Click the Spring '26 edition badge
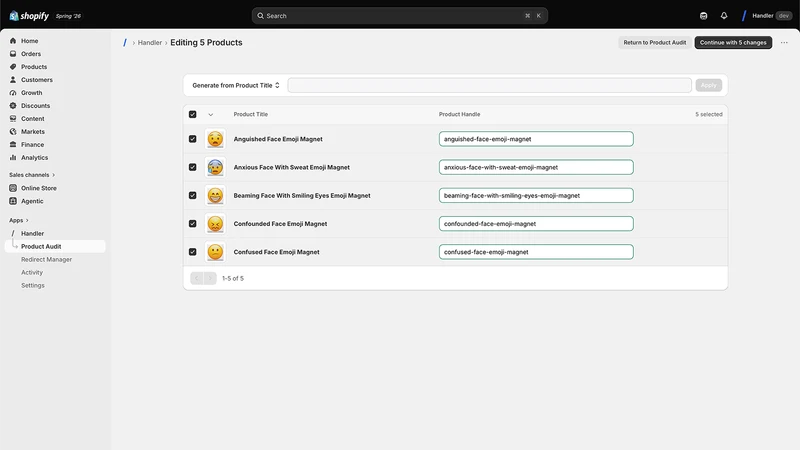 coord(68,16)
